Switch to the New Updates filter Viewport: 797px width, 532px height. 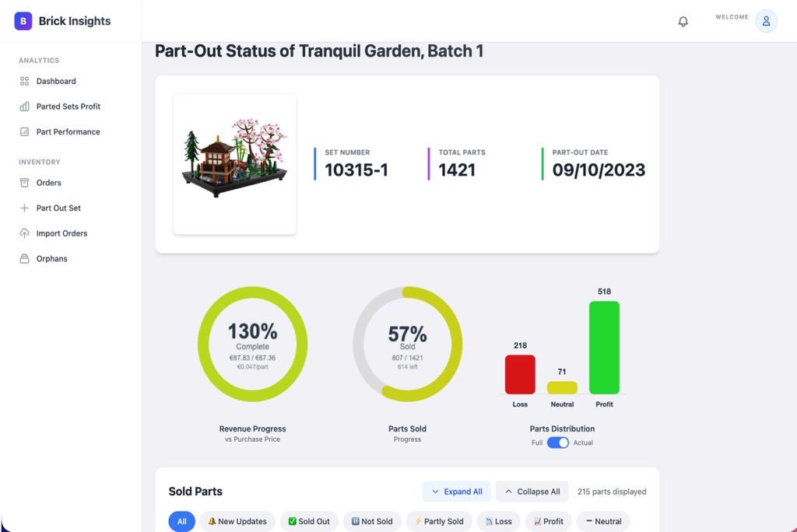(x=237, y=521)
